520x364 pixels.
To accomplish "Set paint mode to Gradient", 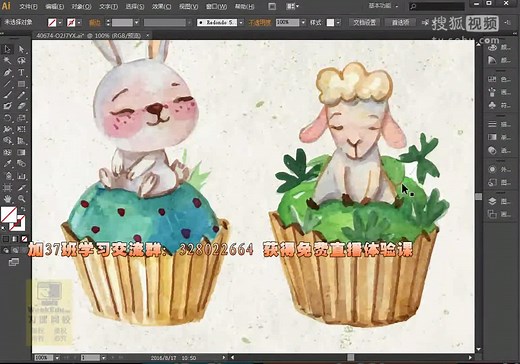I will tap(15, 239).
